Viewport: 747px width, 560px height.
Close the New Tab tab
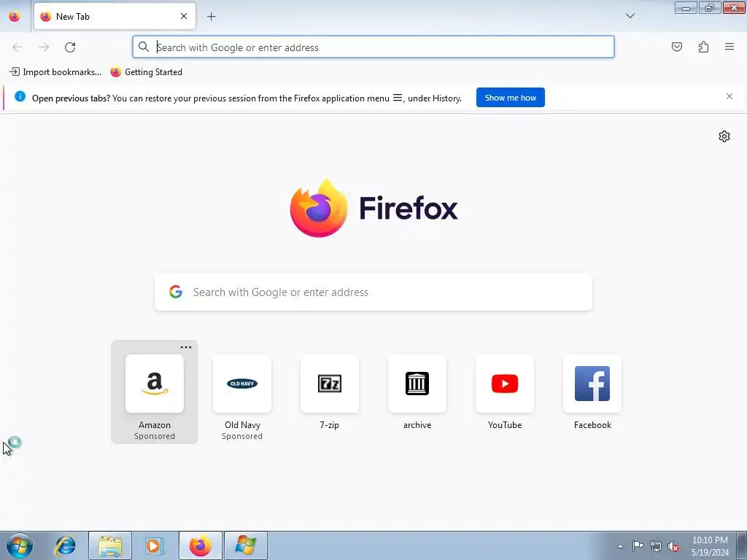(x=184, y=16)
